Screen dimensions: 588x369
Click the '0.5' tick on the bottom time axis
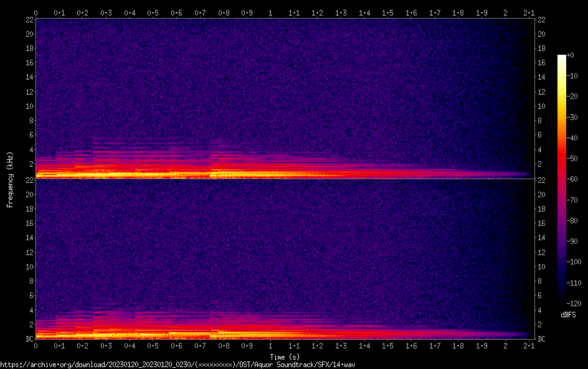click(x=153, y=346)
